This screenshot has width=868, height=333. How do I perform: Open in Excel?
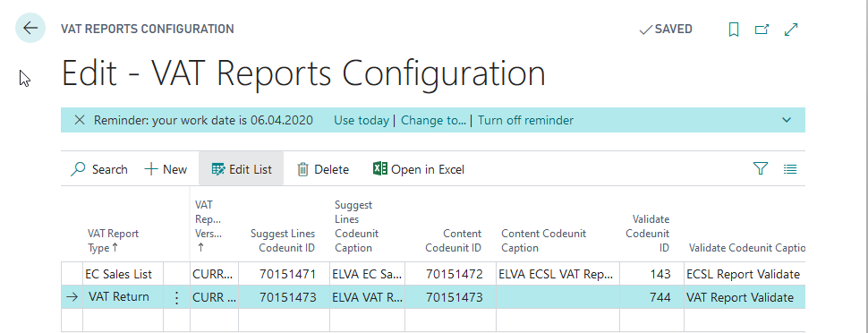419,169
